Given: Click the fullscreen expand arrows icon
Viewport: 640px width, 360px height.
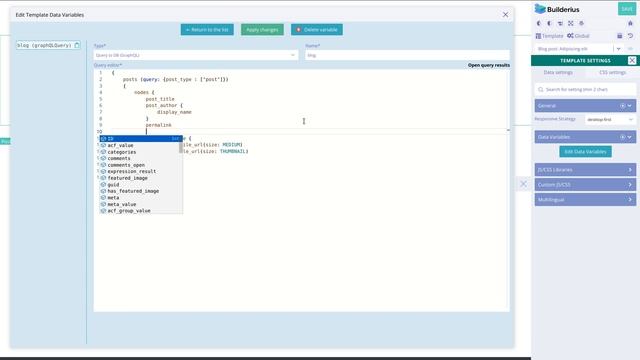Looking at the screenshot, I should coord(571,23).
